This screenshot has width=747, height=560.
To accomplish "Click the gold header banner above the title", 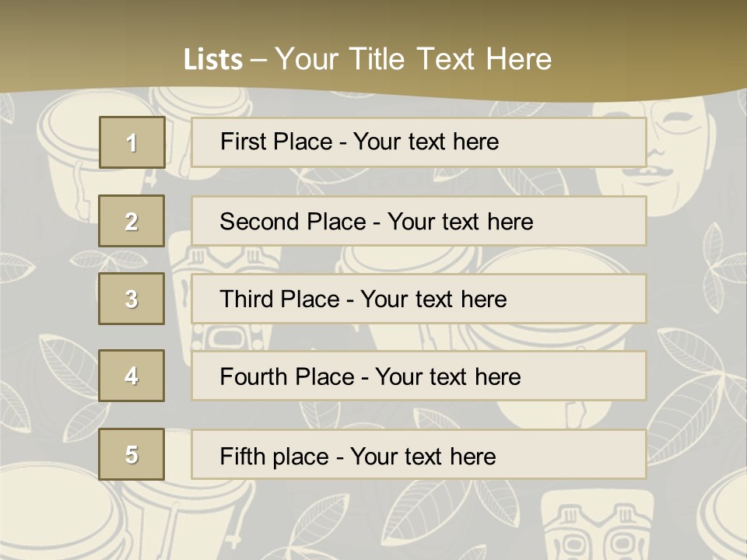I will (373, 17).
